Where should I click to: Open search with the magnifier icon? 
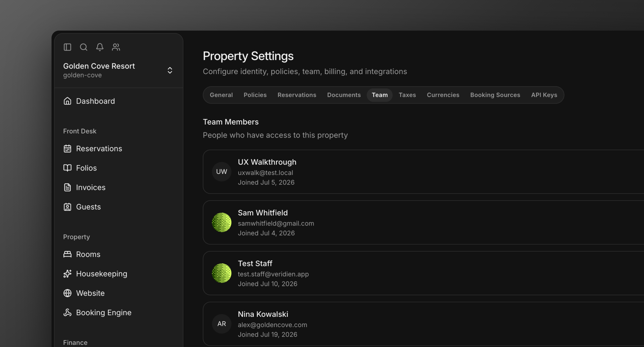click(83, 47)
